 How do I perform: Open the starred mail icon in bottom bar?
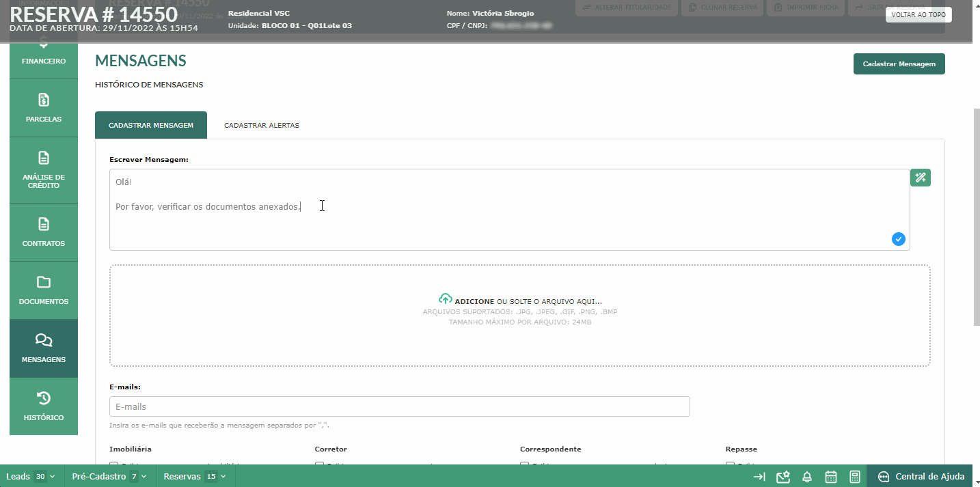[x=783, y=477]
